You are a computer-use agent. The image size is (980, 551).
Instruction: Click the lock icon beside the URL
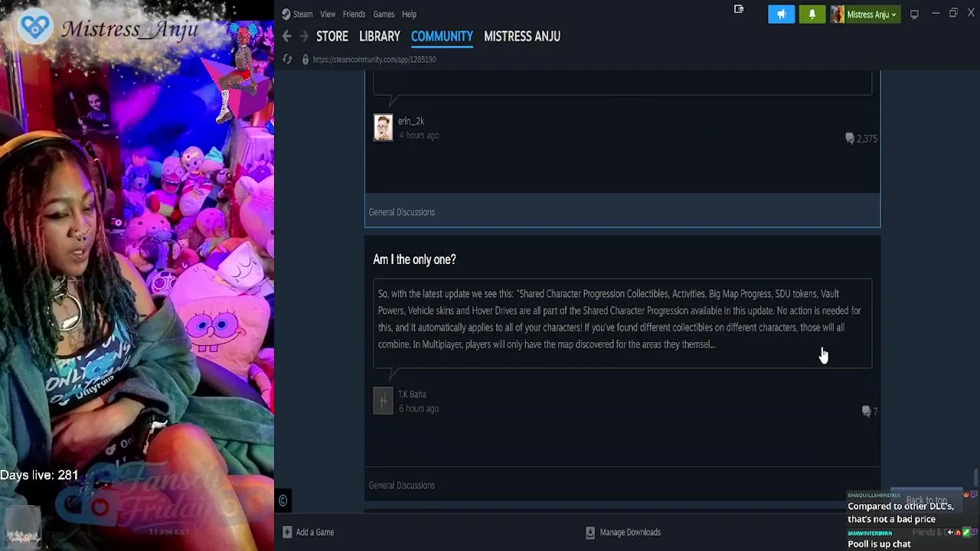pyautogui.click(x=305, y=59)
